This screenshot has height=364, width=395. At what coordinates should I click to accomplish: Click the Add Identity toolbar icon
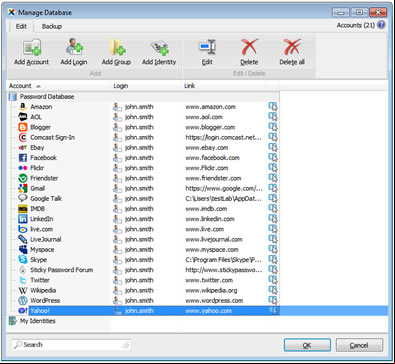click(159, 47)
